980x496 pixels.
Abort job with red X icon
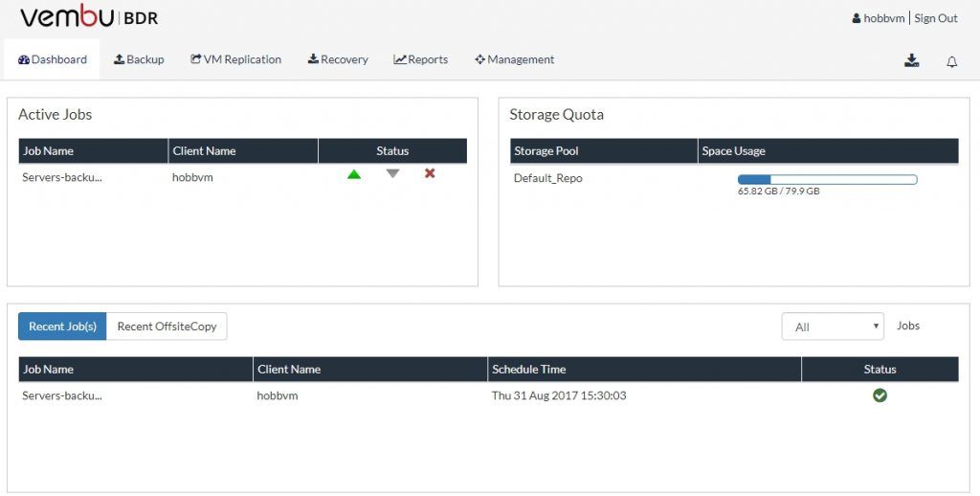click(x=430, y=173)
